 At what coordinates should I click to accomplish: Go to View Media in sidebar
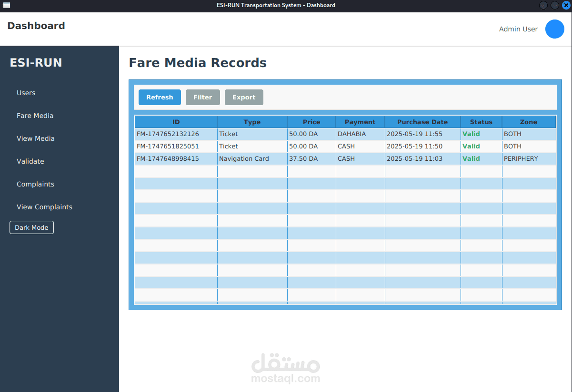(x=36, y=138)
